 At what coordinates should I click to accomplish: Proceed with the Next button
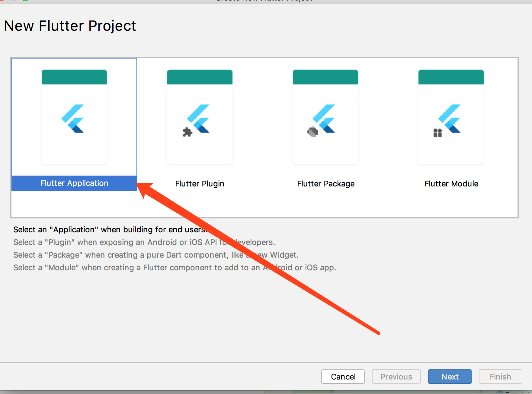pos(450,377)
